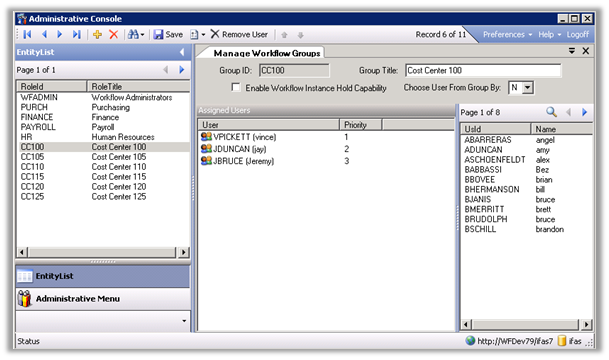Open the binoculars find tool
Screen dimensions: 609x360
coord(135,35)
